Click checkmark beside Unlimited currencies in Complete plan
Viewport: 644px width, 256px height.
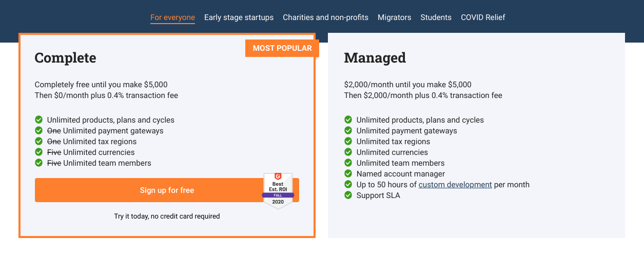click(38, 152)
